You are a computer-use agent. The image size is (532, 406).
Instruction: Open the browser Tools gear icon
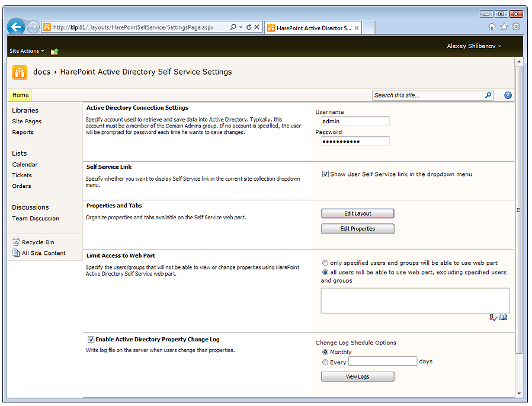516,27
